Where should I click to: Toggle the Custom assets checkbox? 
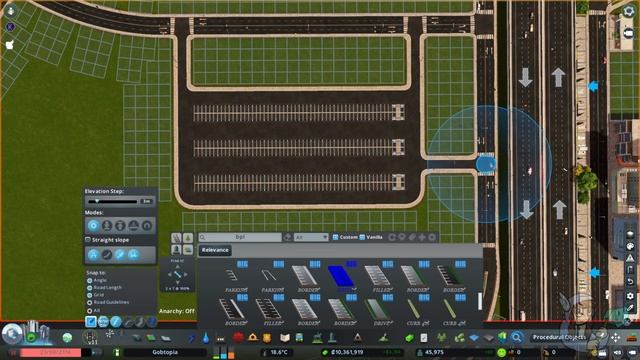[335, 237]
